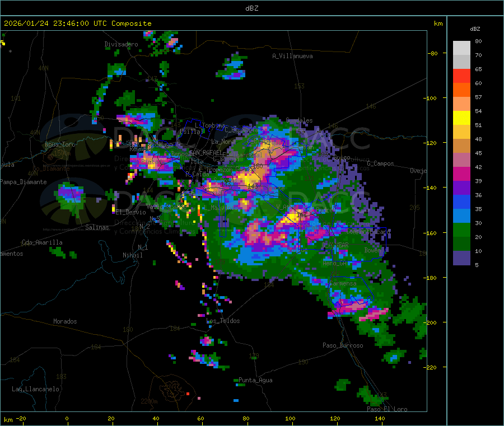Screen dimensions: 504x426
Task: Click the C_Campos map label
Action: click(380, 163)
